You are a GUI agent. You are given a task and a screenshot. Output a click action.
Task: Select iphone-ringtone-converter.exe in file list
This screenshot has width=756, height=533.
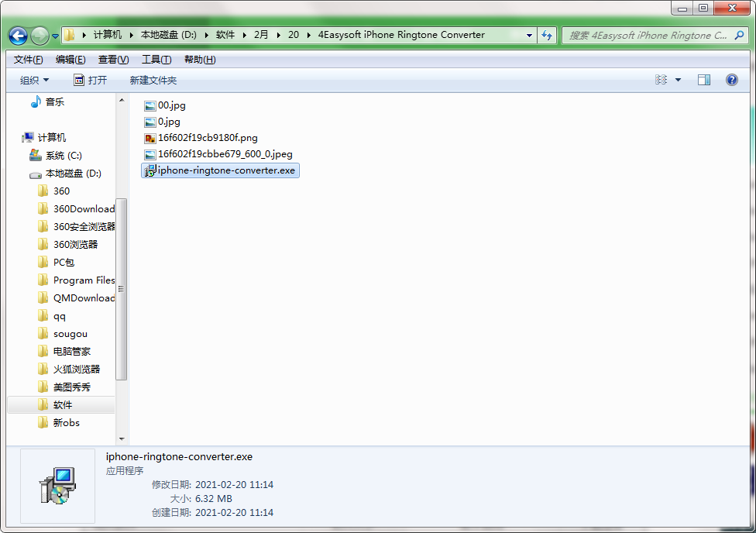pyautogui.click(x=220, y=170)
